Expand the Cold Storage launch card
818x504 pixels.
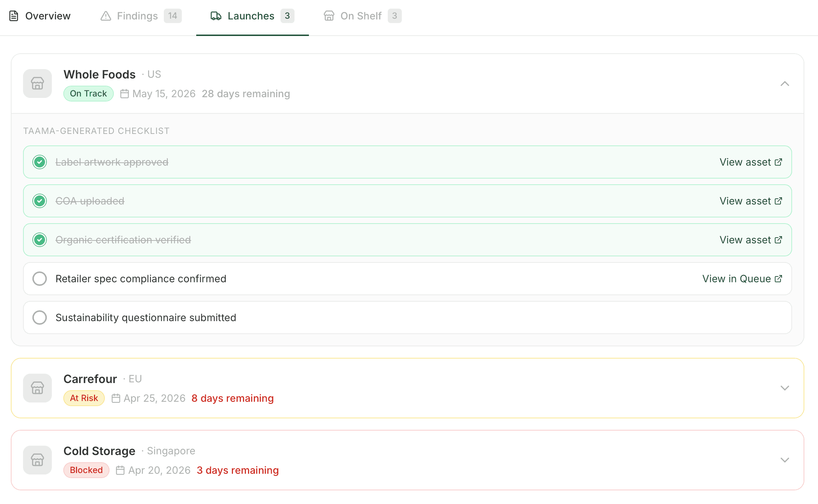pyautogui.click(x=785, y=460)
